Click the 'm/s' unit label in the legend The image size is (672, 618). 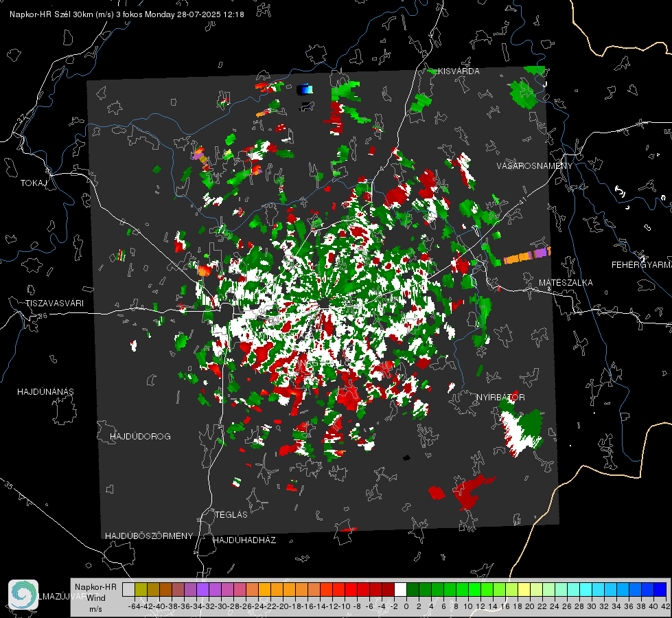pyautogui.click(x=95, y=609)
